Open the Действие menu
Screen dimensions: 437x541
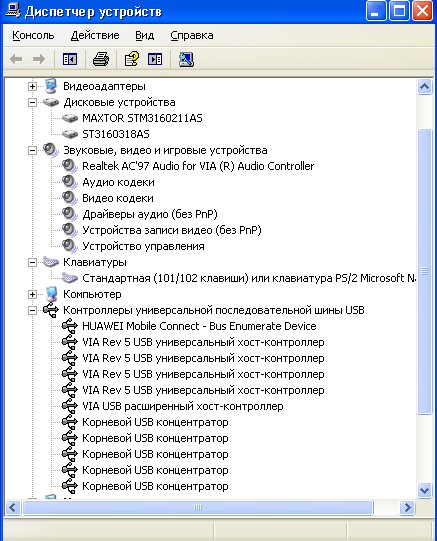click(x=95, y=36)
